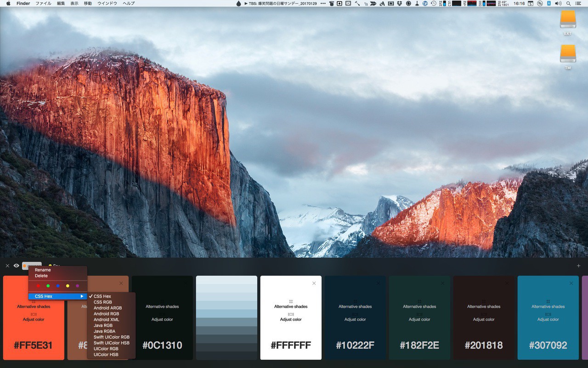
Task: Click the droplet color picker menu bar icon
Action: point(238,3)
